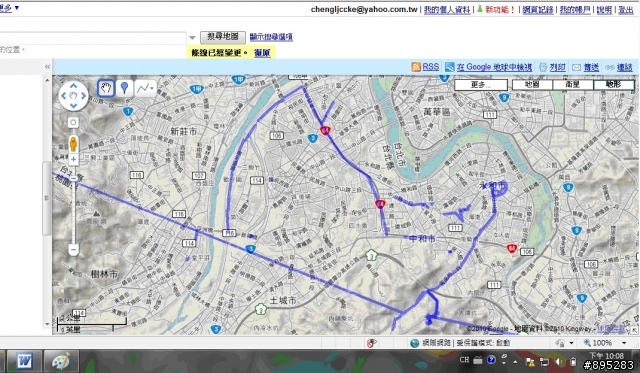Collapse the left panel with the double chevron
This screenshot has width=640, height=373.
[x=47, y=67]
